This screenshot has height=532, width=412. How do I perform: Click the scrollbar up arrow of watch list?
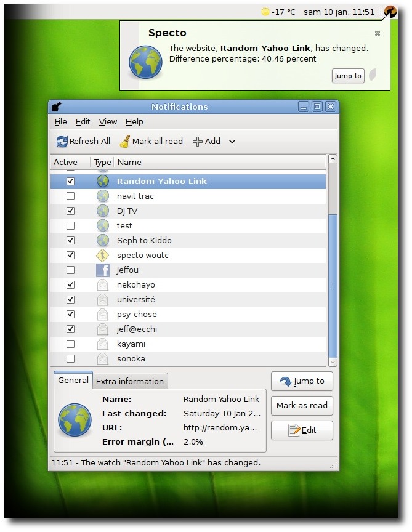333,158
